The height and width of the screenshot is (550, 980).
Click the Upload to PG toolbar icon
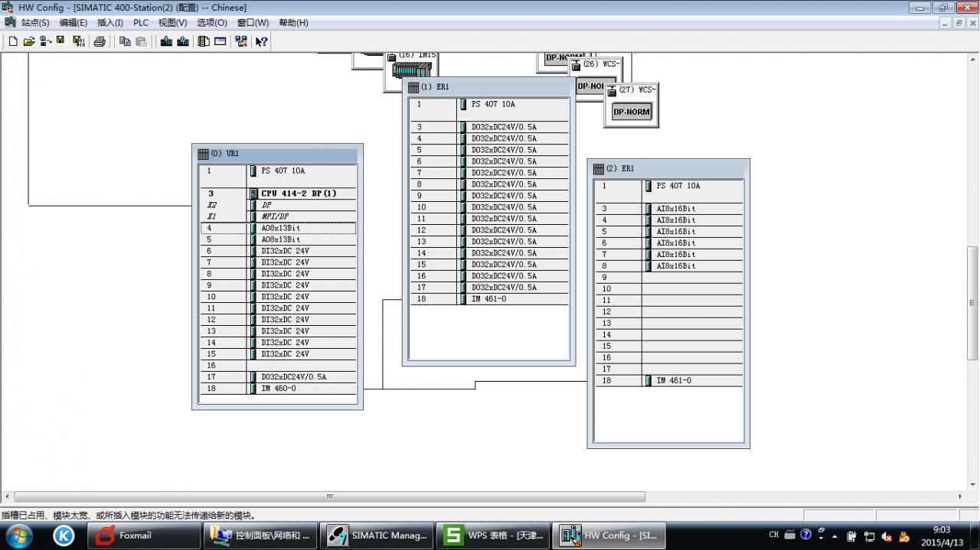pos(183,41)
